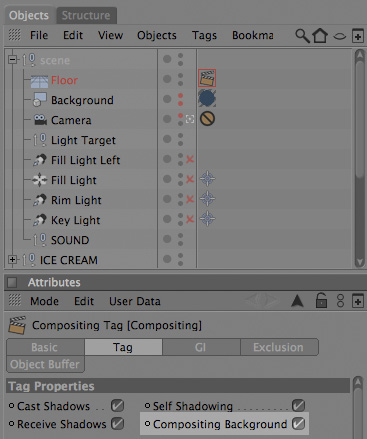The height and width of the screenshot is (439, 367).
Task: Select the Camera's protection tag icon
Action: click(x=207, y=119)
